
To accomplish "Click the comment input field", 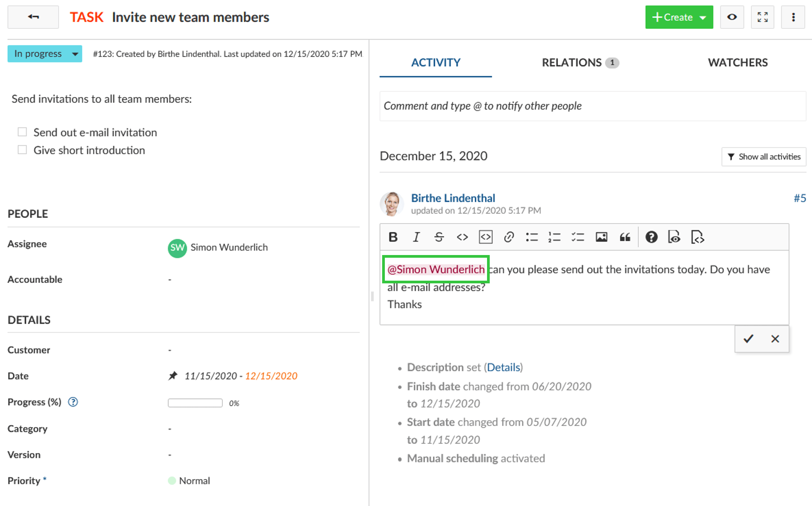I will pyautogui.click(x=592, y=106).
